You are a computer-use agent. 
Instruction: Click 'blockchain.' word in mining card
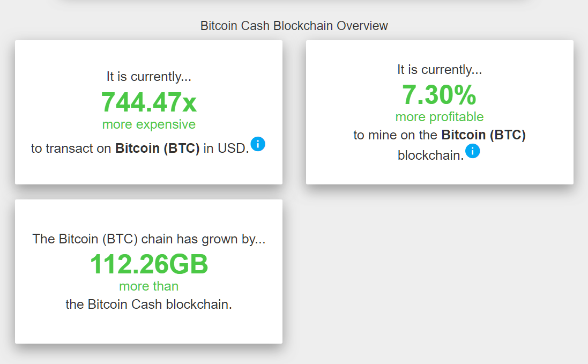coord(430,155)
